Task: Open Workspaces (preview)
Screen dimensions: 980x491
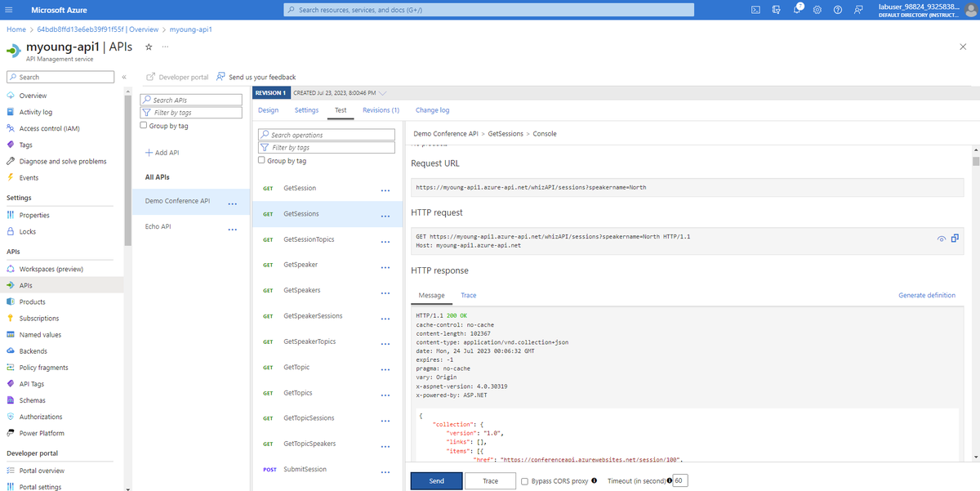Action: click(x=51, y=269)
